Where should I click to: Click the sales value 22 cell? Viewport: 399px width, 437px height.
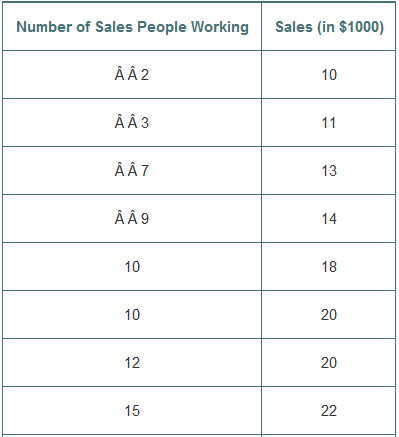point(329,411)
